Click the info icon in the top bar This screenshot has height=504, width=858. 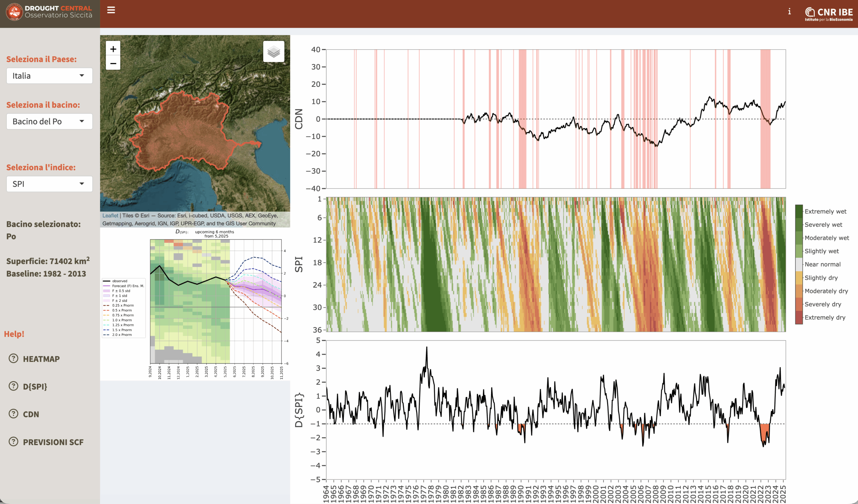click(789, 12)
